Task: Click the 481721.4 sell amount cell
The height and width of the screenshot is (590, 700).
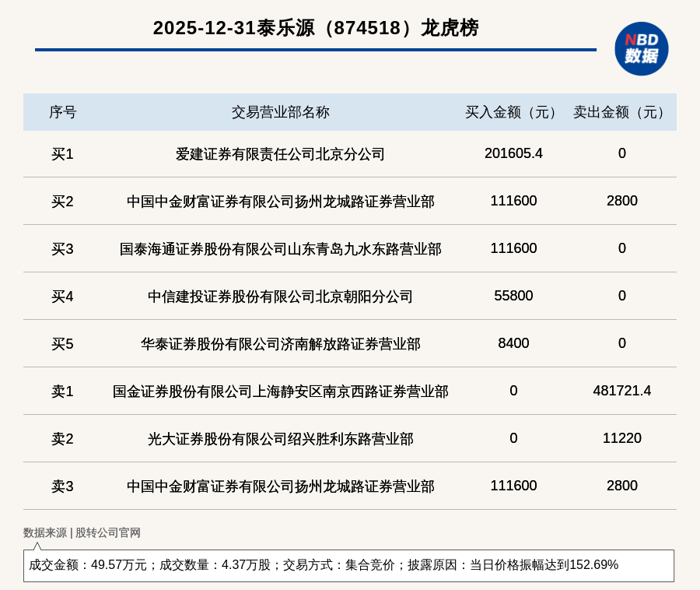Action: point(621,391)
